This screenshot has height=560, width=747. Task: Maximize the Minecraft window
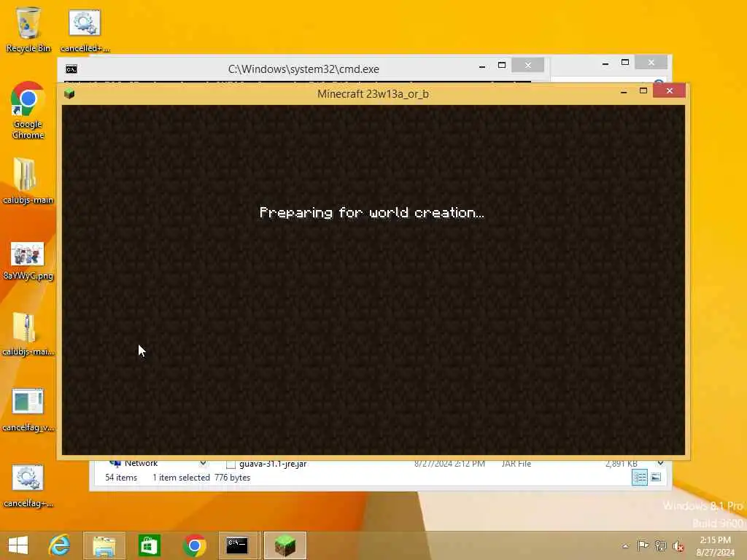643,91
